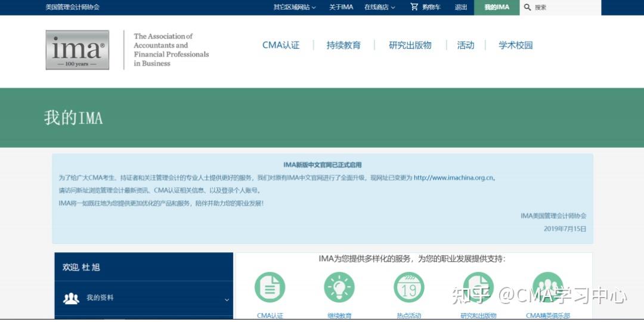Click the CMA精英俱乐部 label link
Screen dimensions: 644x322
(x=548, y=315)
